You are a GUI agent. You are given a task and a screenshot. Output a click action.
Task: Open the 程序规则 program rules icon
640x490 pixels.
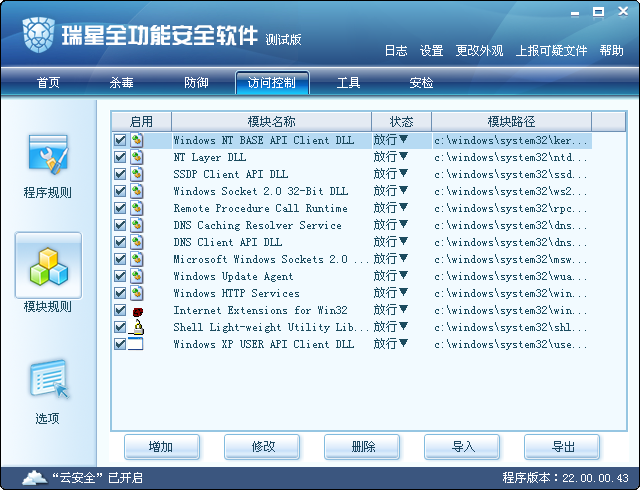tap(48, 155)
